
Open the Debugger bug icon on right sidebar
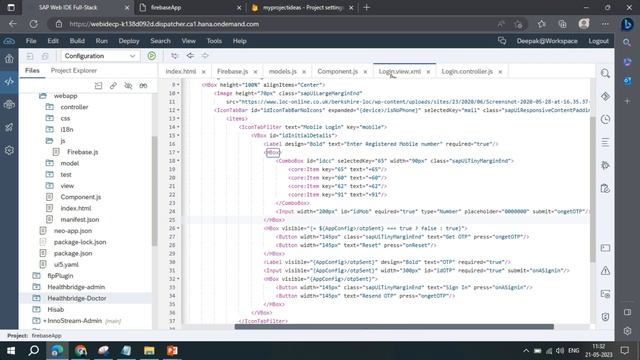click(x=605, y=165)
